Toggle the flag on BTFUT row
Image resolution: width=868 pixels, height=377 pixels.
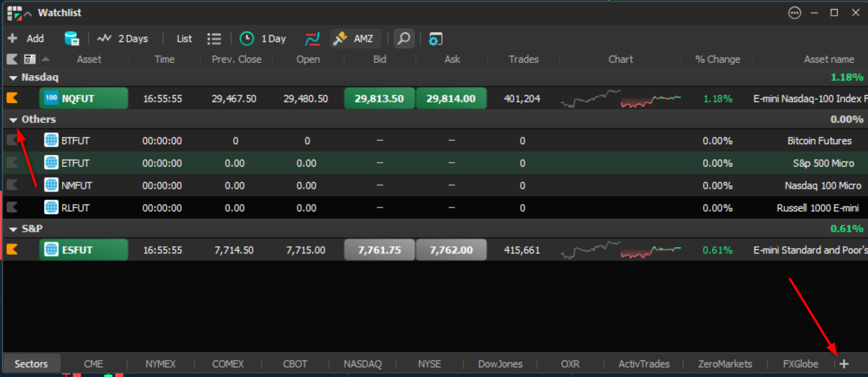[12, 140]
